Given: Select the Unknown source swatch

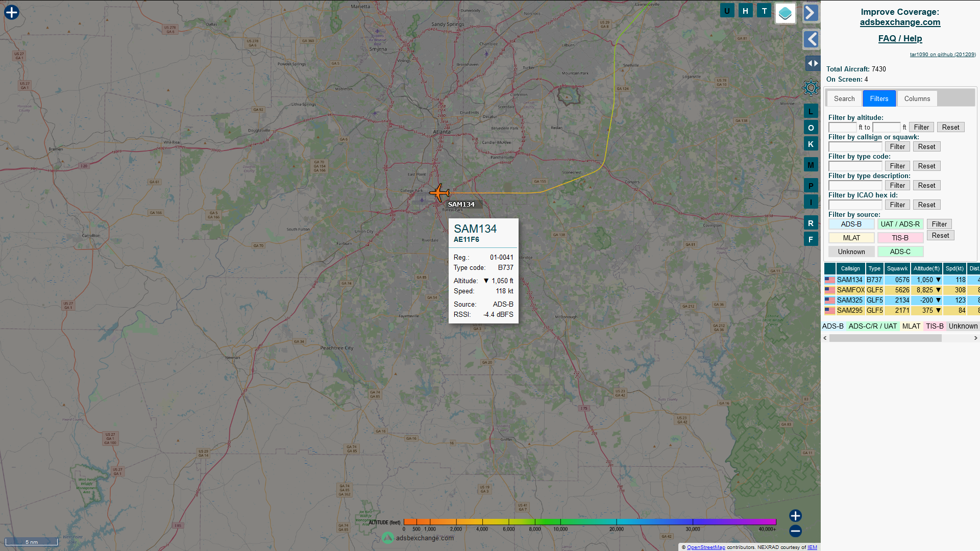Looking at the screenshot, I should coord(851,252).
